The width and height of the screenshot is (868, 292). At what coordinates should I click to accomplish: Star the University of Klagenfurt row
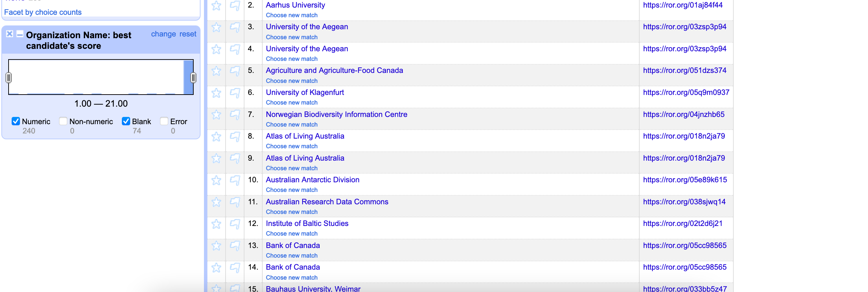(x=216, y=93)
